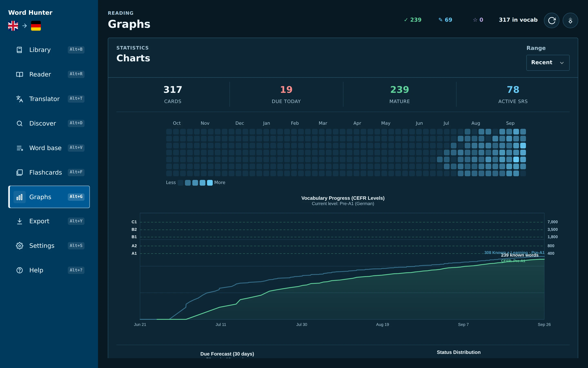
Task: Click the Flashcards stacked-cards icon
Action: 19,172
